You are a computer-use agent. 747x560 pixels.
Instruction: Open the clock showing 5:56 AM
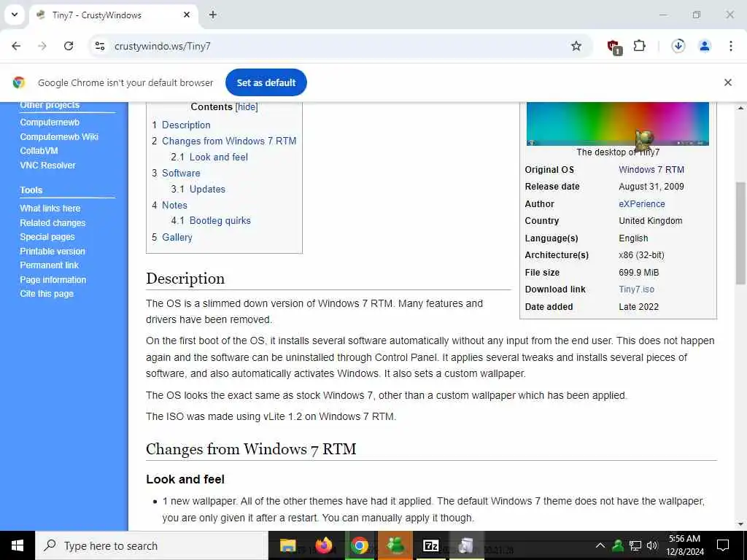click(684, 545)
